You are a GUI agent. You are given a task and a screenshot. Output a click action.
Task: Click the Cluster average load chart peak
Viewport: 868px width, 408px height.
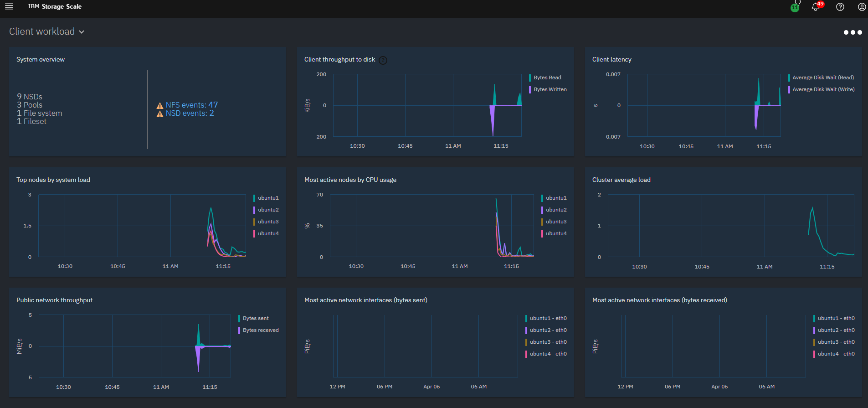click(812, 208)
